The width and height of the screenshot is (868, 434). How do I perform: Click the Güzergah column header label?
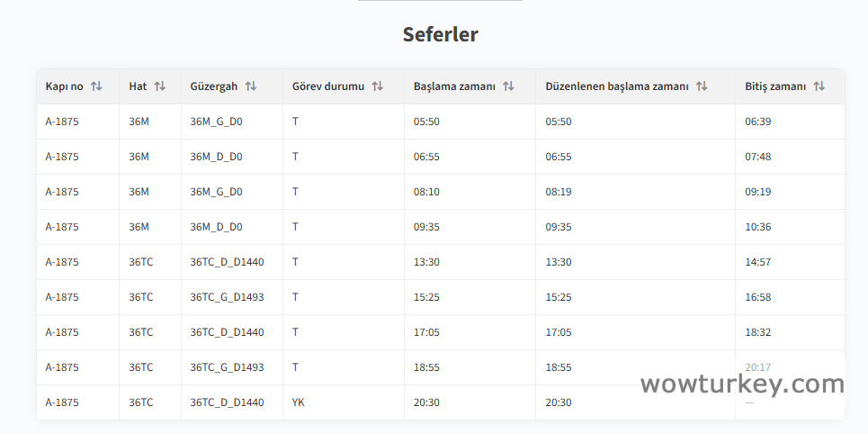(214, 86)
